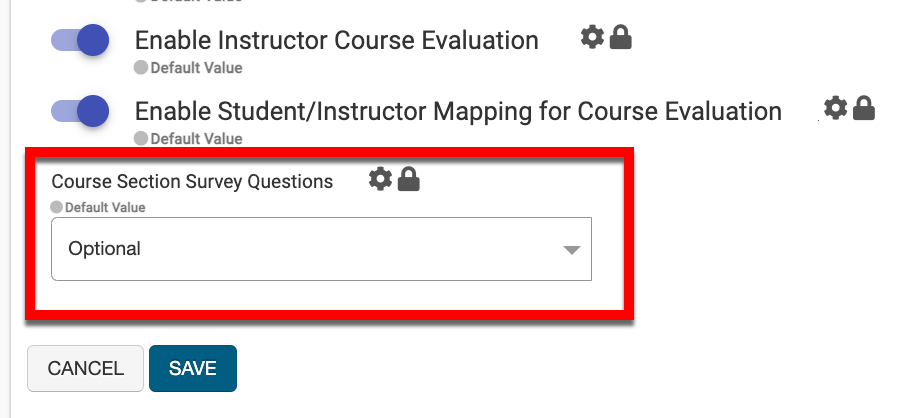Click lock icon beside Enable Instructor Course Evaluation

621,38
